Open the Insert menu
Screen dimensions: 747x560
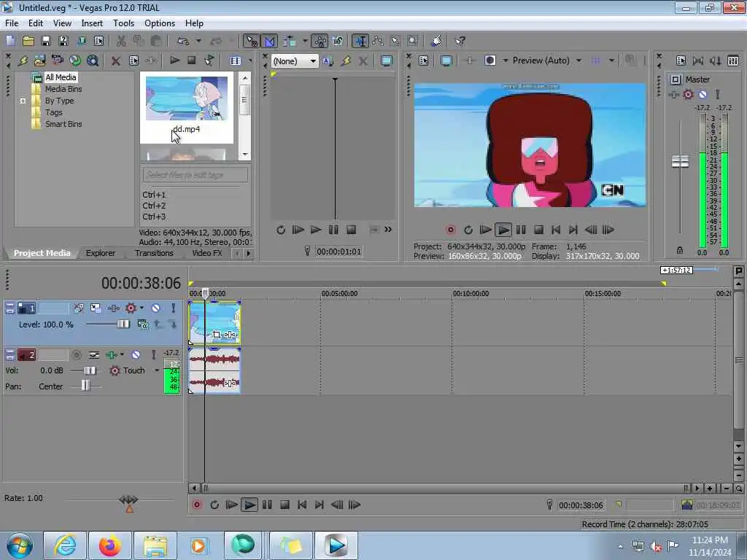point(92,23)
